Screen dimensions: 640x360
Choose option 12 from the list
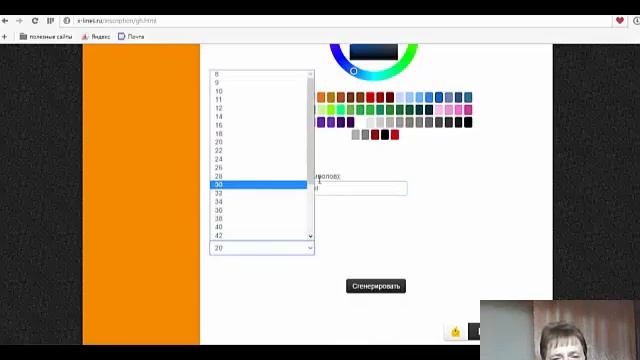pyautogui.click(x=258, y=108)
